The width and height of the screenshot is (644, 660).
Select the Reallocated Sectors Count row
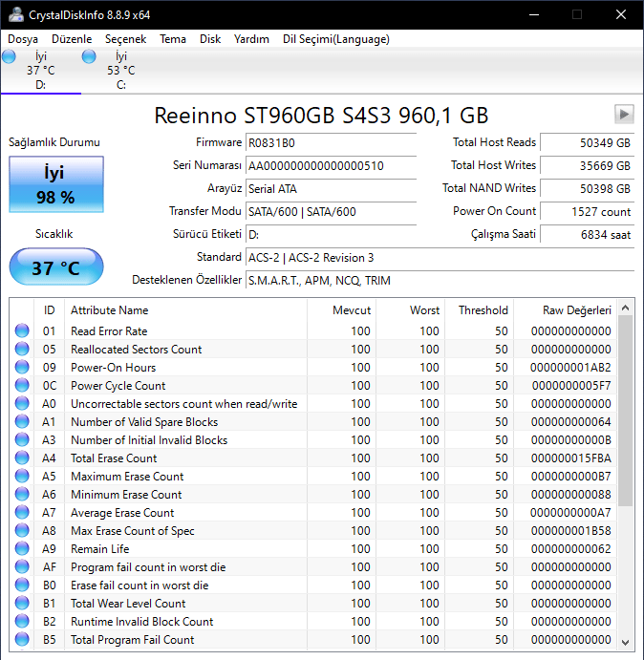coord(136,350)
